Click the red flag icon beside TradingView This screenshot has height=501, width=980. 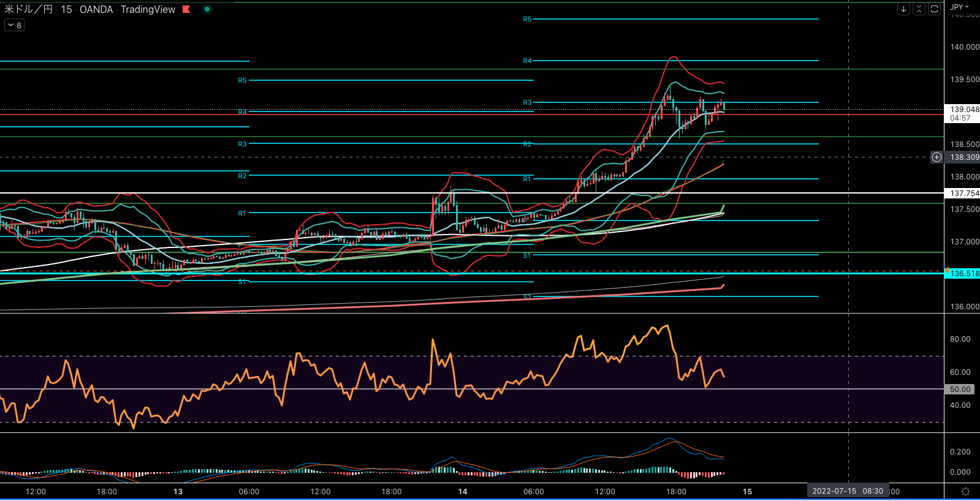(186, 9)
